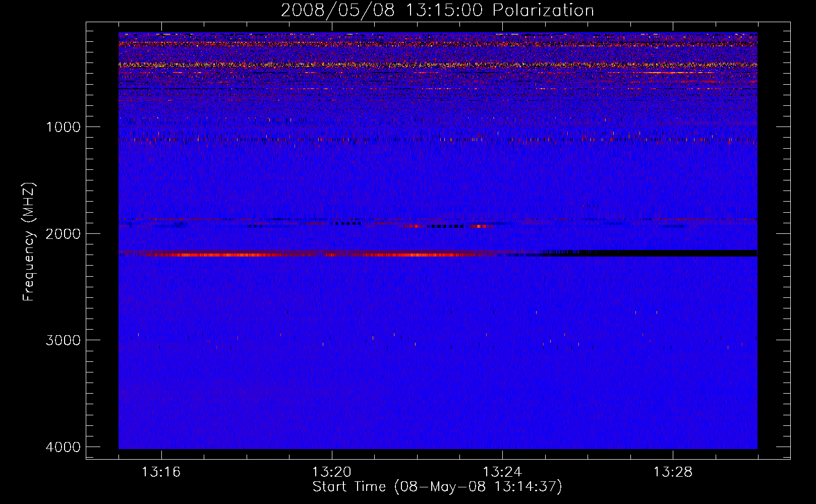Select the 2000 frequency tick label
The image size is (816, 504).
pyautogui.click(x=63, y=233)
